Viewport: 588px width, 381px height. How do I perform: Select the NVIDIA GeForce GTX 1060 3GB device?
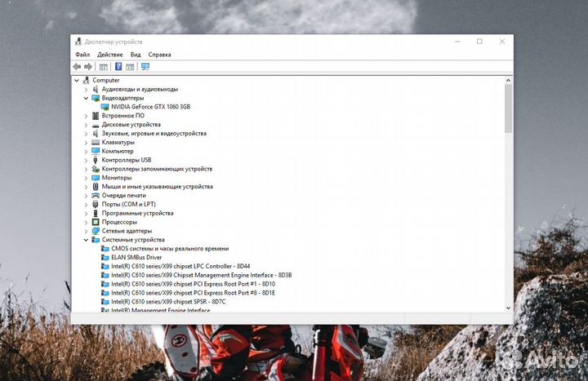(x=150, y=107)
